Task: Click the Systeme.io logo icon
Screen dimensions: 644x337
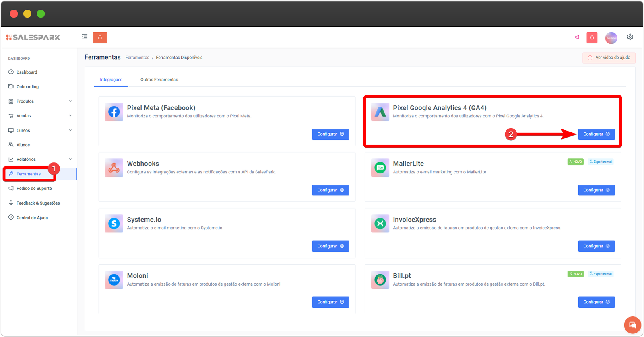Action: [x=114, y=224]
